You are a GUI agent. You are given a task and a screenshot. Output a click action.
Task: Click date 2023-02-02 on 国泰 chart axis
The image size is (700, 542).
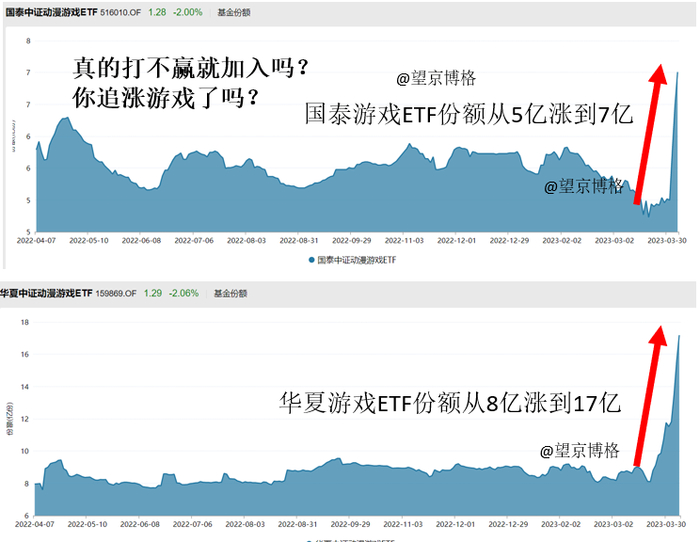(562, 241)
